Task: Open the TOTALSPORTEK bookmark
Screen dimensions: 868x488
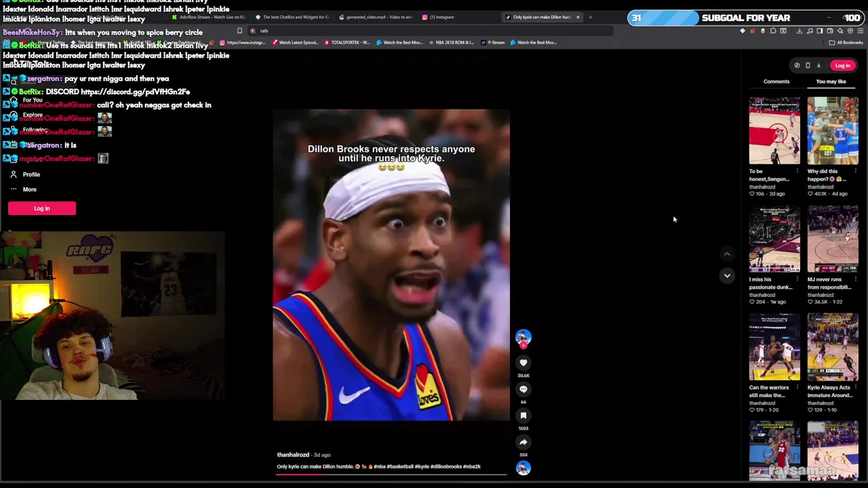Action: (347, 43)
